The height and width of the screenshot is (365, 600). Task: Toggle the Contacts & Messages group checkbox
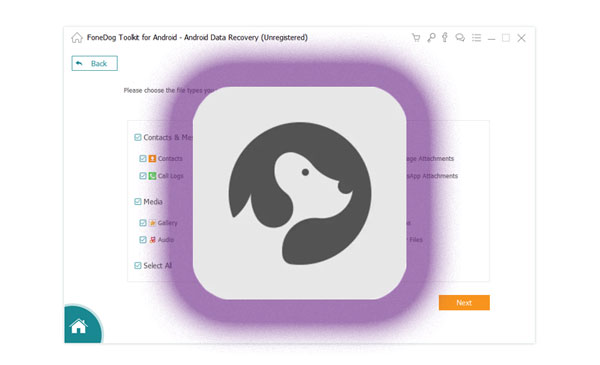point(138,137)
